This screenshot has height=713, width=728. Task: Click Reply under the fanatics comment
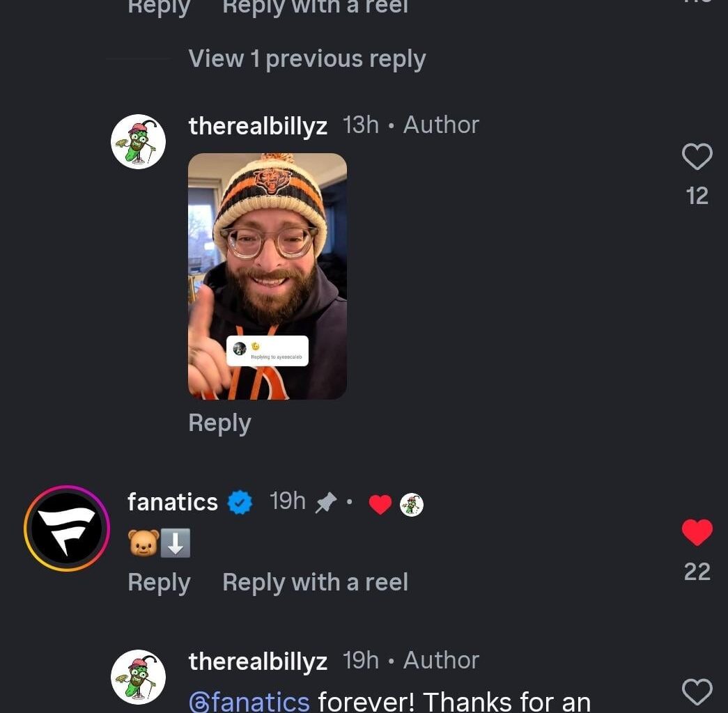point(159,583)
